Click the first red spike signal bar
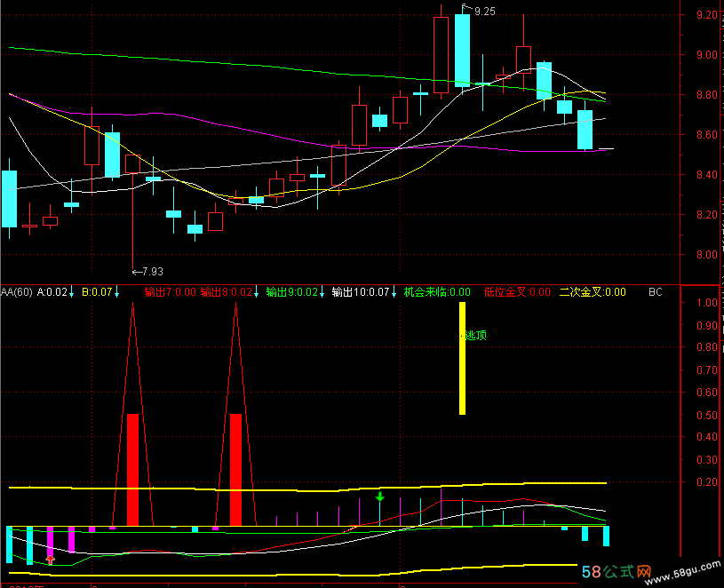This screenshot has width=724, height=588. click(133, 468)
